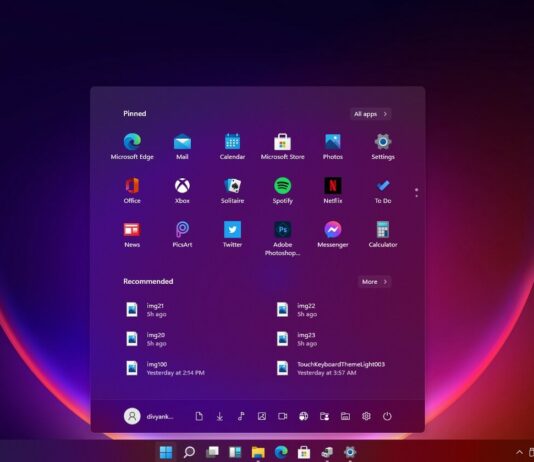534x462 pixels.
Task: Open Search from the taskbar
Action: coord(189,452)
